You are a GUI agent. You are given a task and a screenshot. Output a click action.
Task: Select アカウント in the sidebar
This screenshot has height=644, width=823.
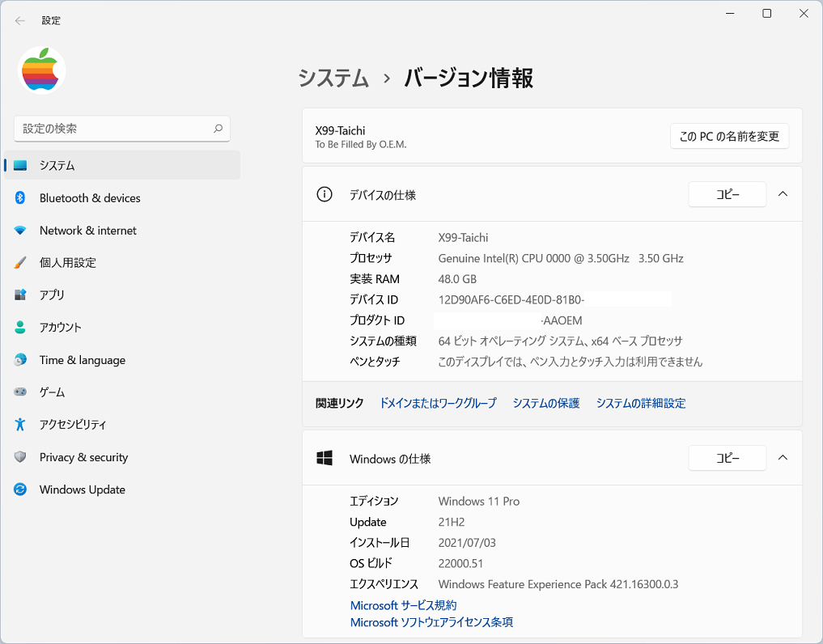tap(122, 328)
